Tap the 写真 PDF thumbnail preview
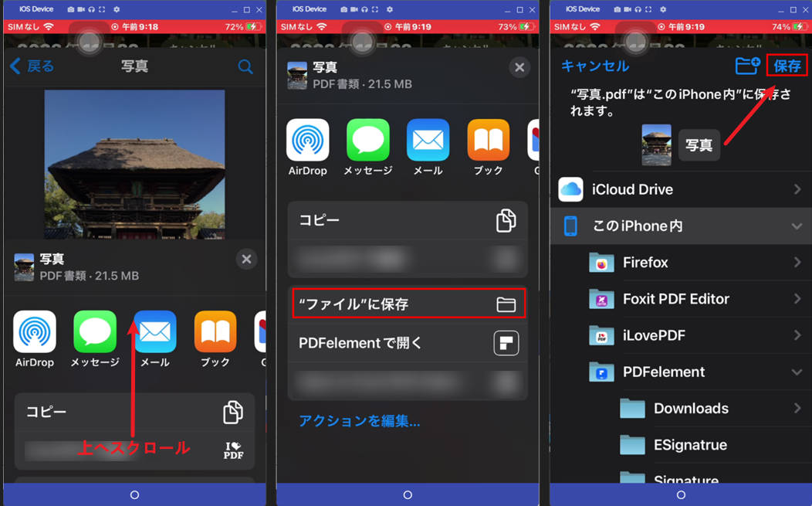This screenshot has width=812, height=506. (x=656, y=144)
